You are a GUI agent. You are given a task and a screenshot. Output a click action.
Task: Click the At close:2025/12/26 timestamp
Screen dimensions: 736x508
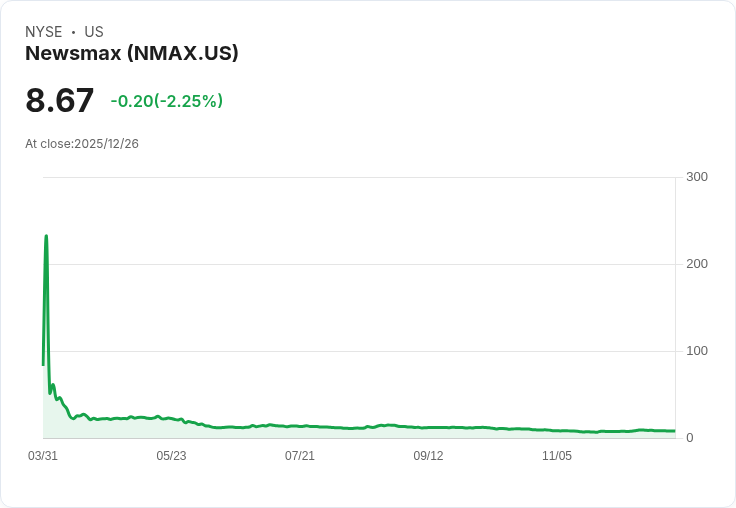(82, 144)
